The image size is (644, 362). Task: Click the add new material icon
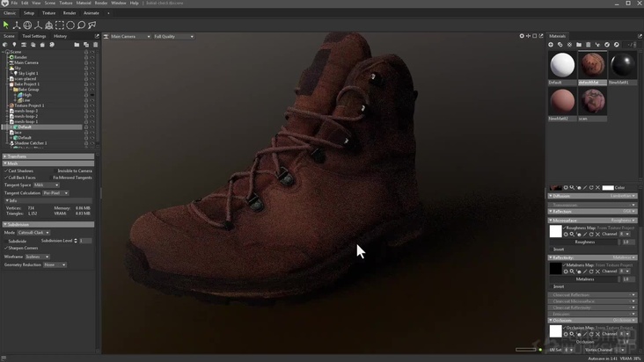pyautogui.click(x=551, y=45)
